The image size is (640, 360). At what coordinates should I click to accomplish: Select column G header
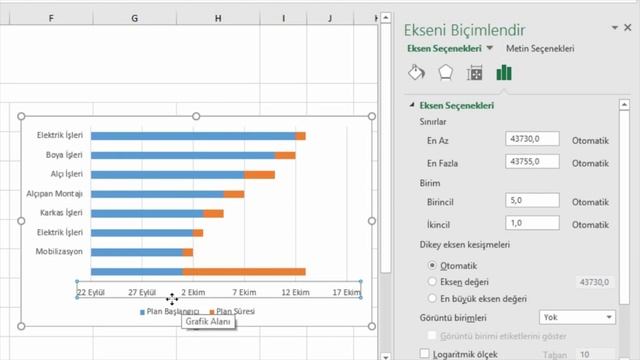click(135, 18)
